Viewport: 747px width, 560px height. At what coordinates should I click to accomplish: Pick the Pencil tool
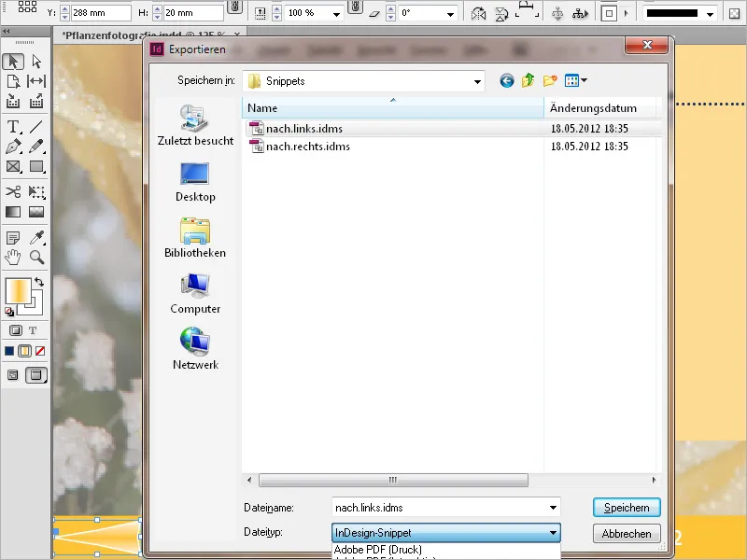coord(36,147)
